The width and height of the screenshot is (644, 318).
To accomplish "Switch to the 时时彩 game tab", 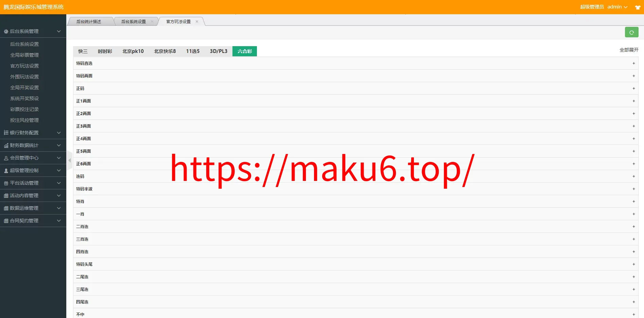I will click(x=105, y=51).
